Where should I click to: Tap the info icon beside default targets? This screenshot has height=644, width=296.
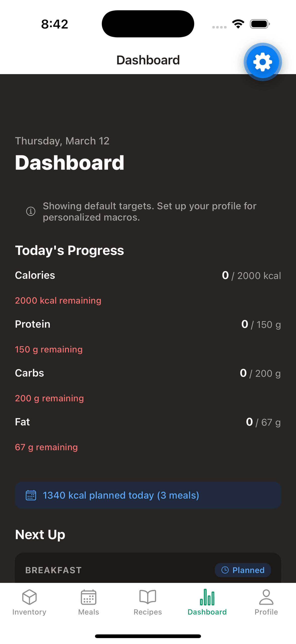coord(31,212)
